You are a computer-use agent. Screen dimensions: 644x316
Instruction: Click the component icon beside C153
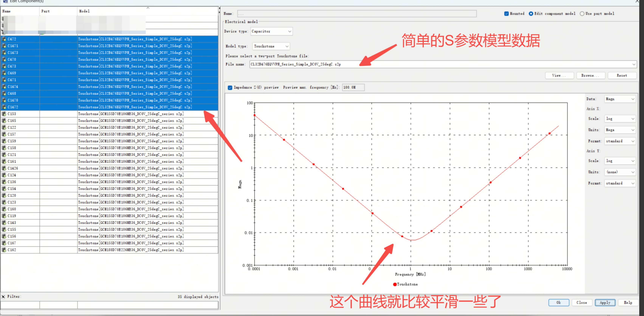(4, 114)
